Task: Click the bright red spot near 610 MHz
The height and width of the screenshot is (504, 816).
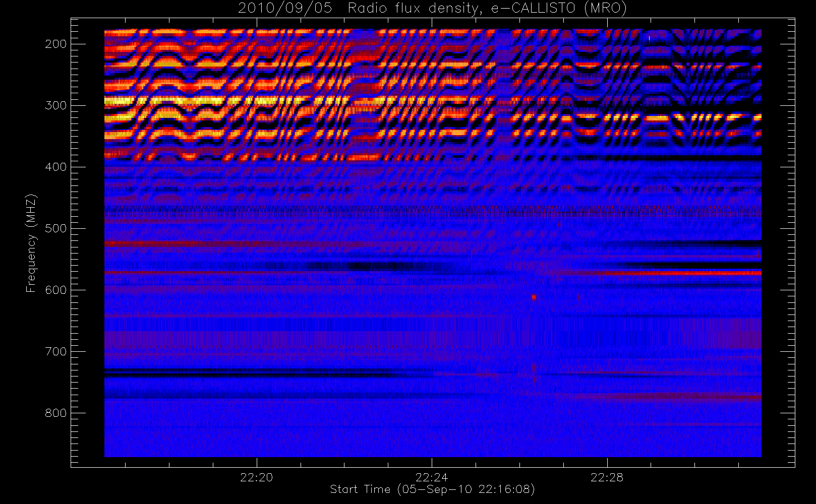Action: tap(534, 297)
